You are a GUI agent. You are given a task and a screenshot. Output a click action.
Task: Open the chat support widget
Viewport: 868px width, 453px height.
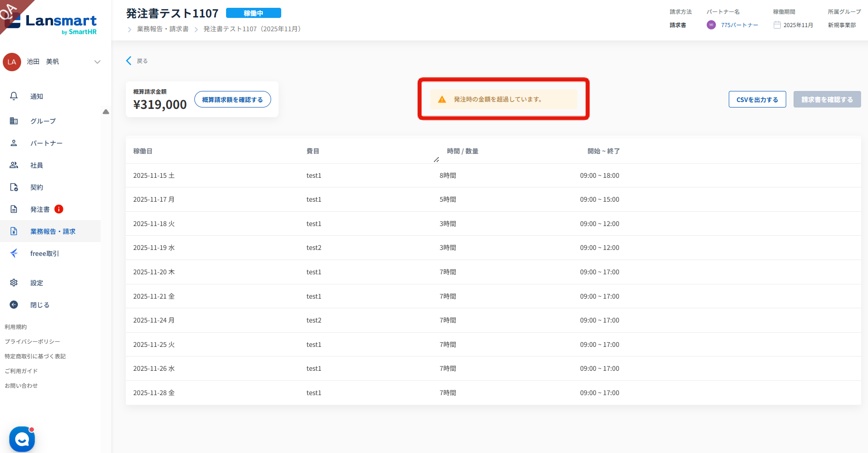(22, 439)
